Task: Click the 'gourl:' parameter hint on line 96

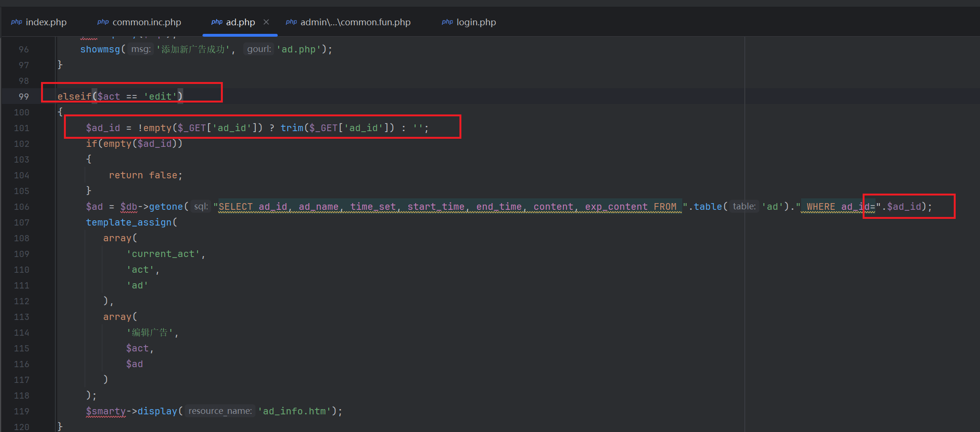Action: (x=259, y=49)
